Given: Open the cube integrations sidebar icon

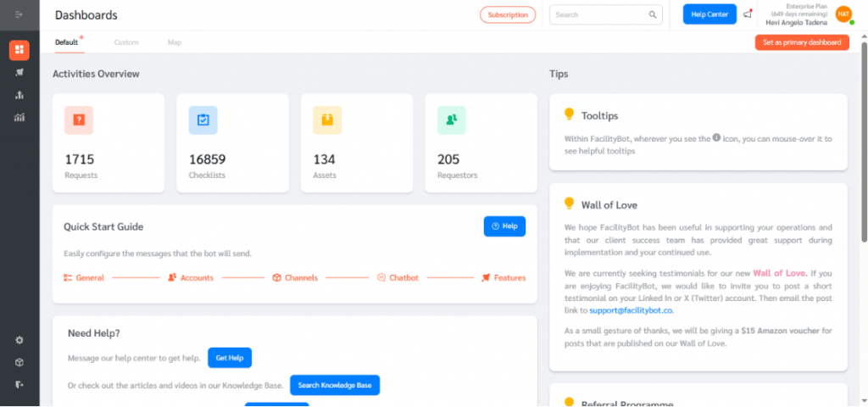Looking at the screenshot, I should pyautogui.click(x=19, y=362).
